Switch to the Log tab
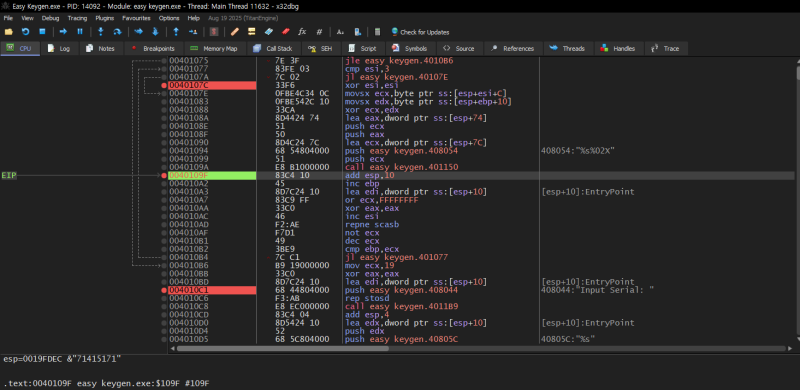Image resolution: width=800 pixels, height=390 pixels. [59, 48]
